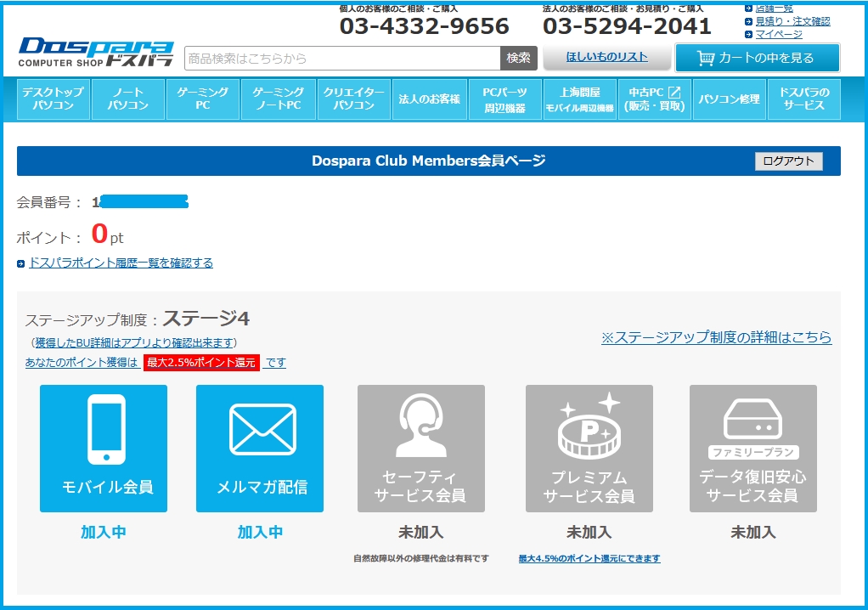Click red 最大2.5%ポイント還元 badge
Viewport: 868px width, 610px height.
(201, 363)
